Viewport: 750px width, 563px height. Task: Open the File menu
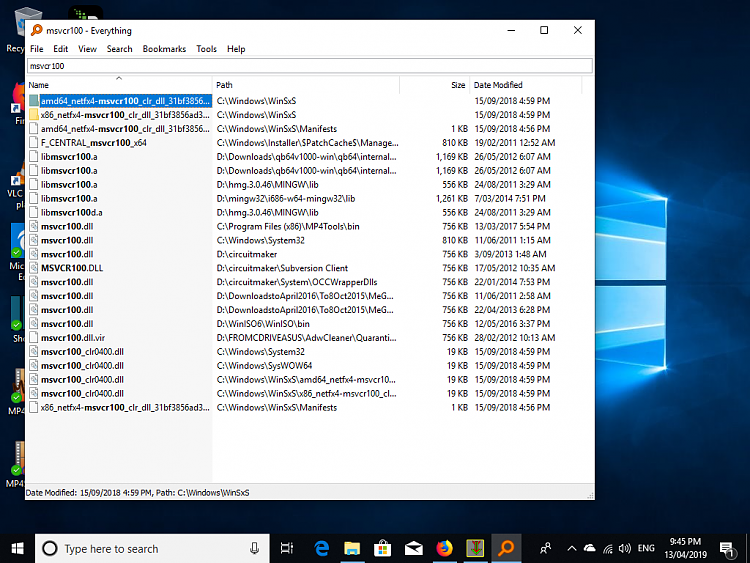[x=36, y=49]
